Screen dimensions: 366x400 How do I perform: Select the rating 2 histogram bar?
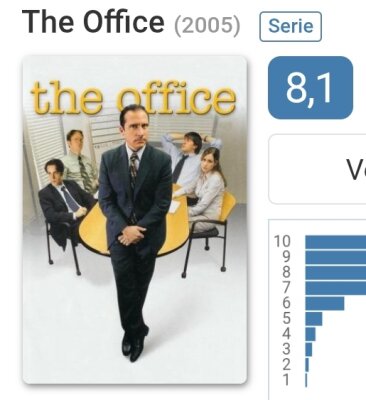307,365
